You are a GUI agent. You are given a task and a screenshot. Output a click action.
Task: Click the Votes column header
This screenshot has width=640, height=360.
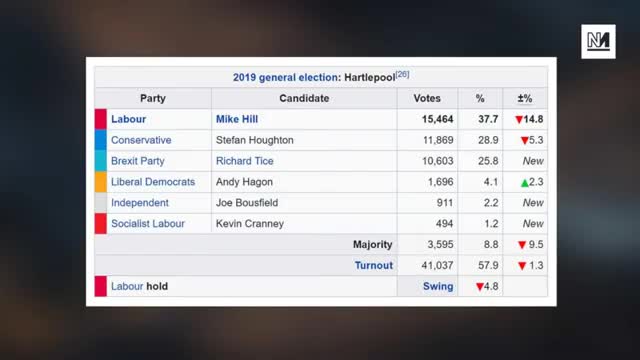[x=427, y=98]
